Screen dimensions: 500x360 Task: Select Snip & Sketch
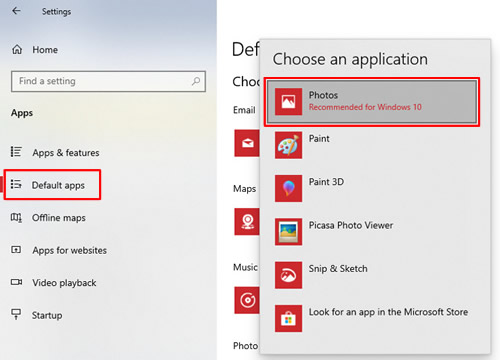click(338, 268)
